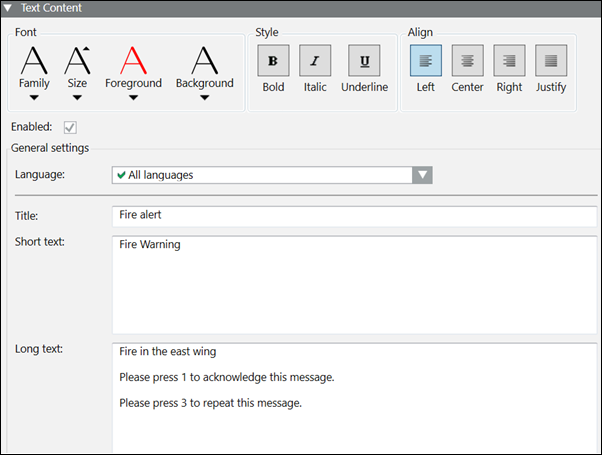Click the Font Size icon
Screen dimensions: 602x455
[x=77, y=60]
